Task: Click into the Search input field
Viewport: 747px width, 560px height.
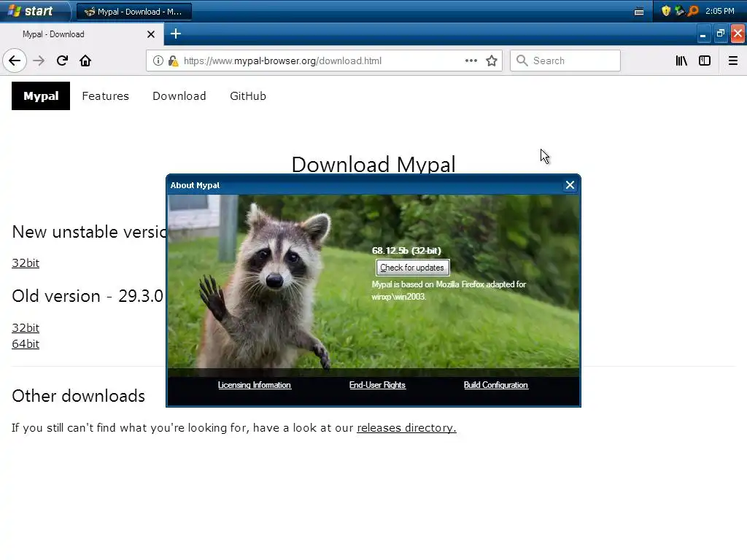Action: coord(565,61)
